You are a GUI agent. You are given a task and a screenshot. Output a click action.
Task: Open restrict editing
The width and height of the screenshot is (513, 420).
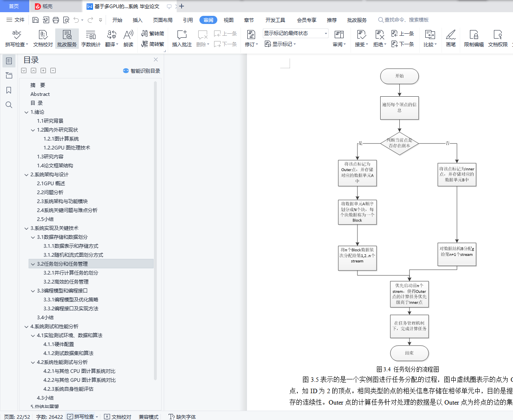474,39
